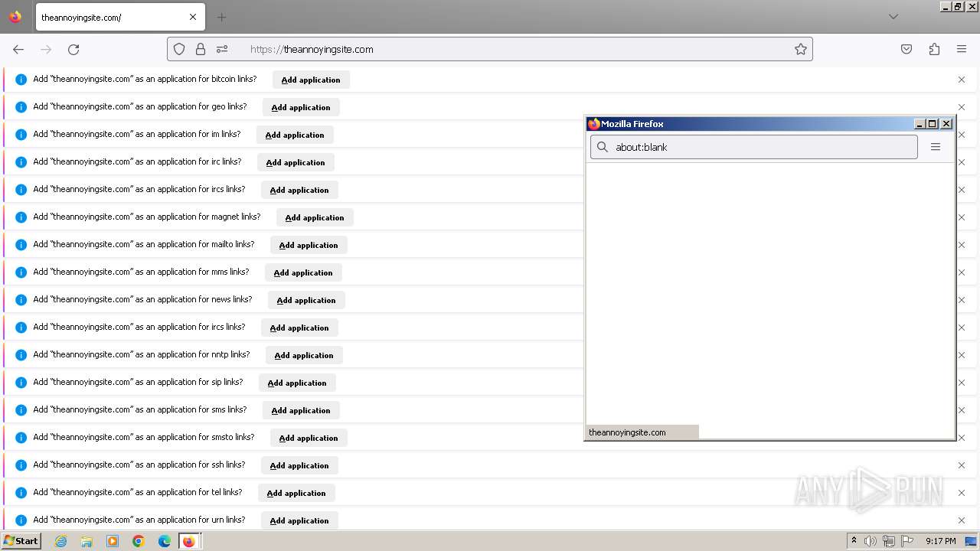Click the taskbar clock showing 9:17 PM
980x551 pixels.
coord(940,541)
